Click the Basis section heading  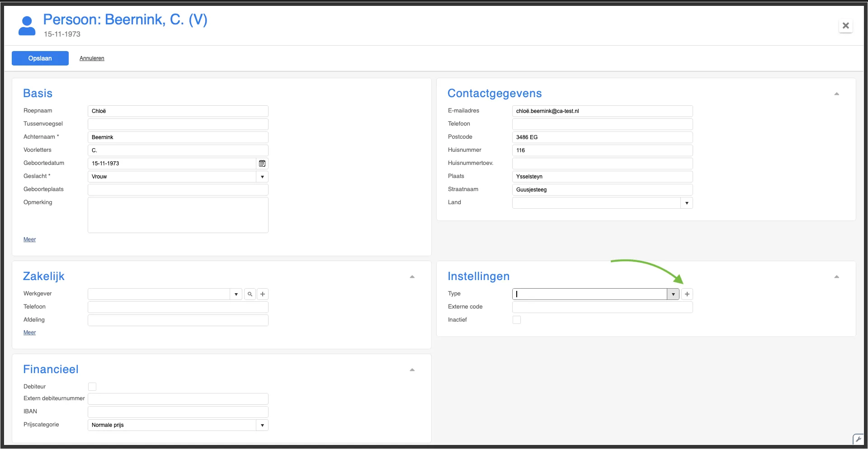point(38,94)
